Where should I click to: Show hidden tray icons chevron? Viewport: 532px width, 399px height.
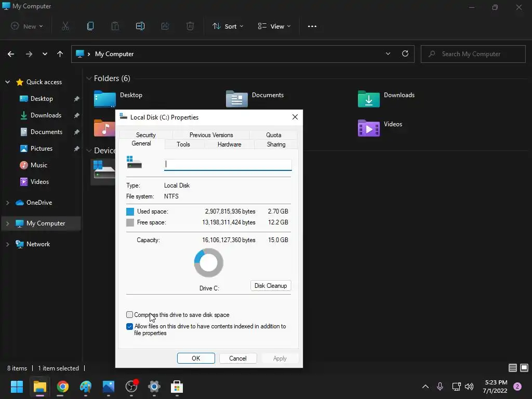click(425, 387)
